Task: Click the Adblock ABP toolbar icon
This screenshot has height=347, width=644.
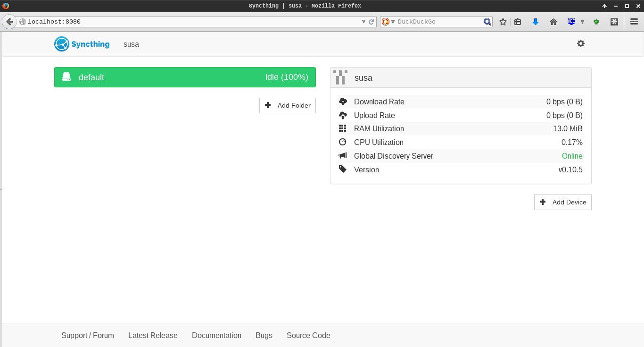Action: tap(571, 22)
